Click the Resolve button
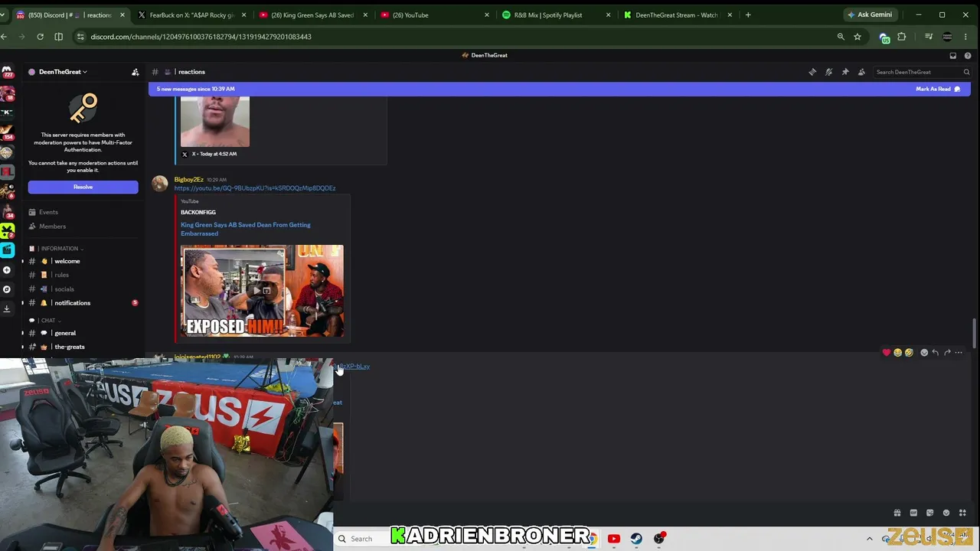 [83, 187]
